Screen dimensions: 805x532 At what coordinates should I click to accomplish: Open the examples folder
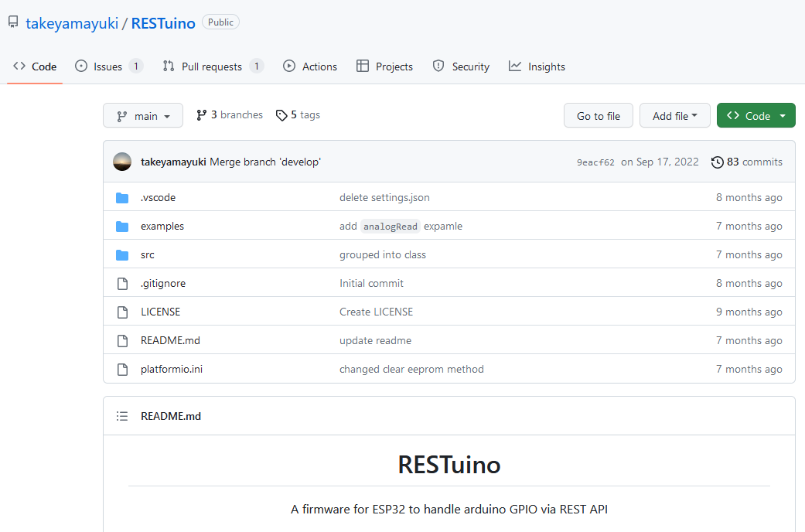click(x=162, y=227)
